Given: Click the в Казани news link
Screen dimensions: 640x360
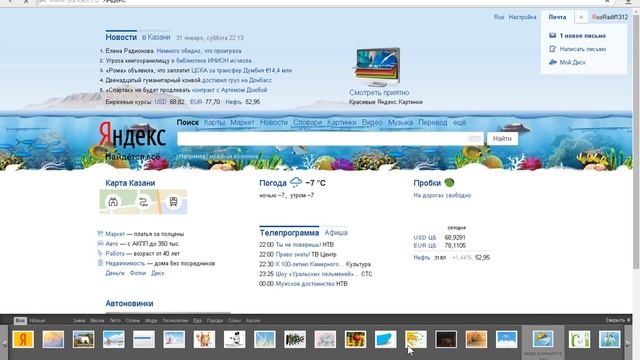Looking at the screenshot, I should tap(156, 37).
